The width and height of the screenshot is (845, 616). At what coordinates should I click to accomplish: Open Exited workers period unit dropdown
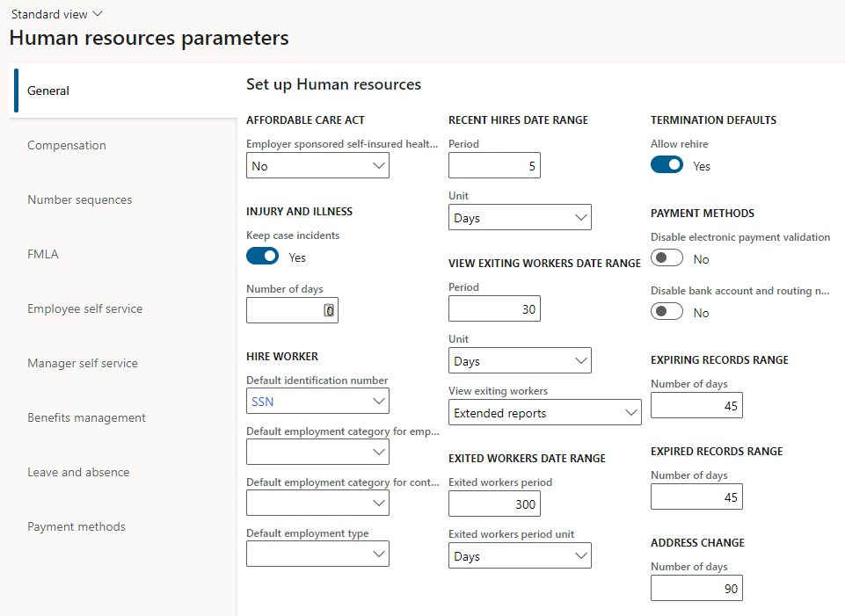(520, 556)
